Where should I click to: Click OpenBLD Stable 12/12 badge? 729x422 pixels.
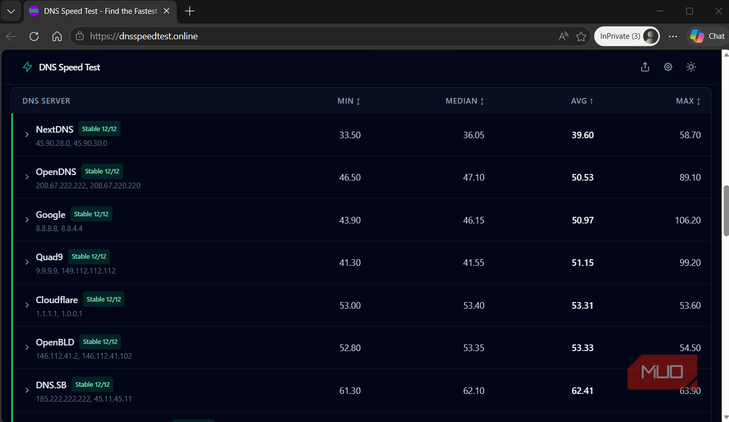click(x=100, y=341)
